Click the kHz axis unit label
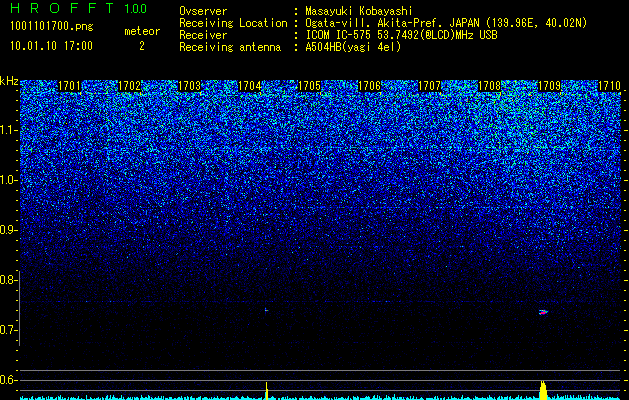629x400 pixels. coord(10,81)
